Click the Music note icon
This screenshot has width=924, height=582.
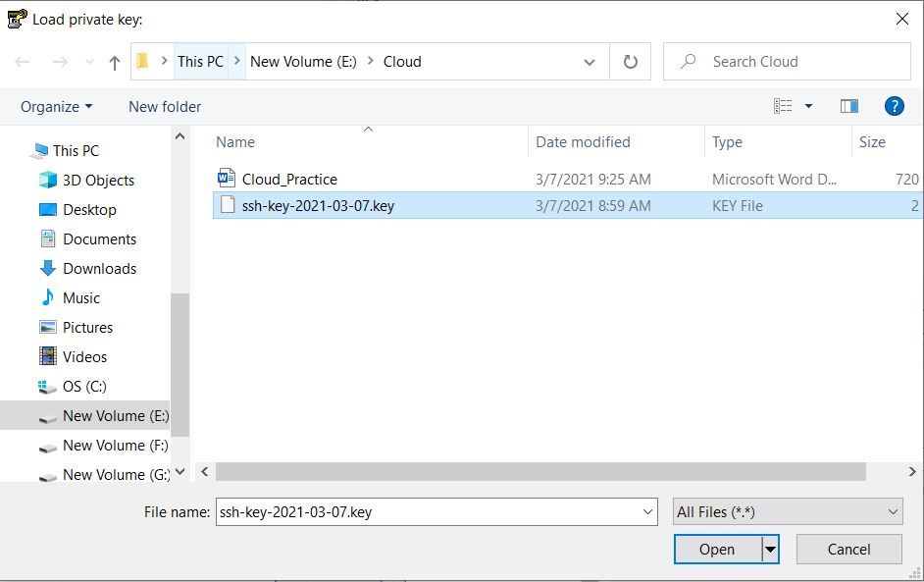(x=48, y=297)
